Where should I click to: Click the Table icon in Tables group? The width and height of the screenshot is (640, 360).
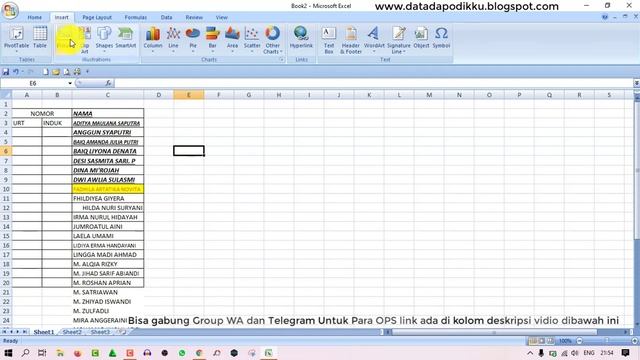click(x=40, y=39)
